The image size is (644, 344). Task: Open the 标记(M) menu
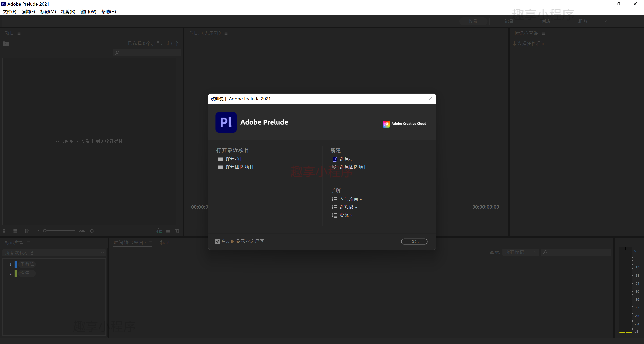click(x=48, y=12)
